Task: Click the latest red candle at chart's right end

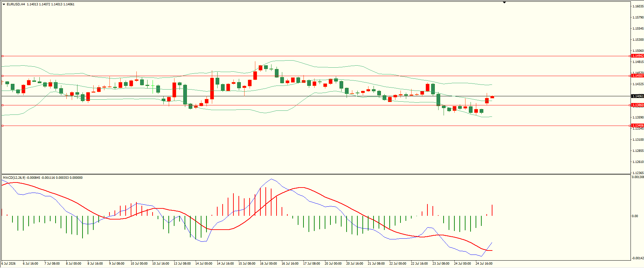Action: tap(492, 97)
